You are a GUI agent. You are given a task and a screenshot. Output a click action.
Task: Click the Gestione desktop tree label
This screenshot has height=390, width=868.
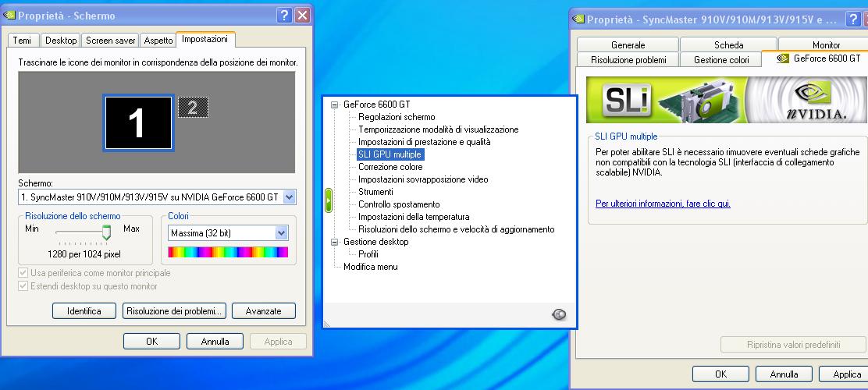pos(376,242)
